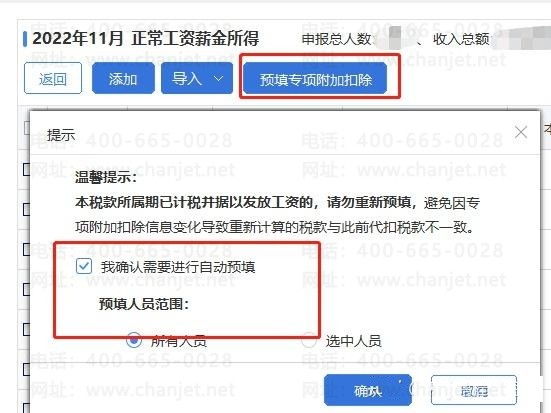Viewport: 551px width, 413px height.
Task: Click the 收入总额 label
Action: tap(461, 39)
